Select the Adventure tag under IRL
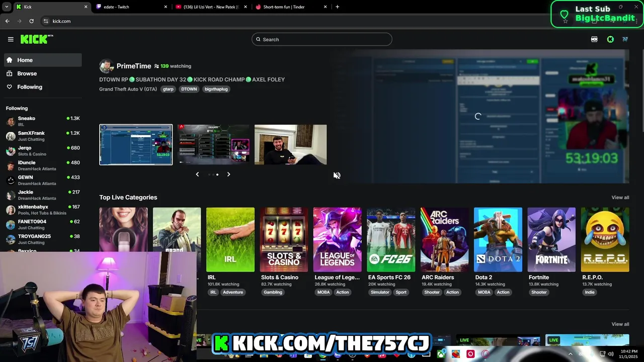The width and height of the screenshot is (644, 362). point(233,292)
